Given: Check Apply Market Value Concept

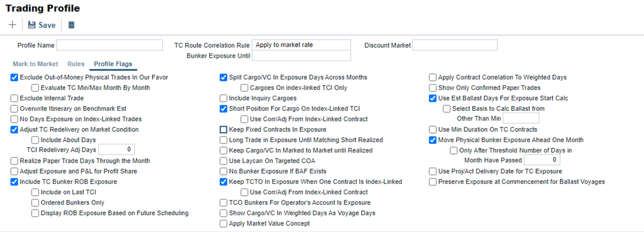Looking at the screenshot, I should (x=224, y=224).
